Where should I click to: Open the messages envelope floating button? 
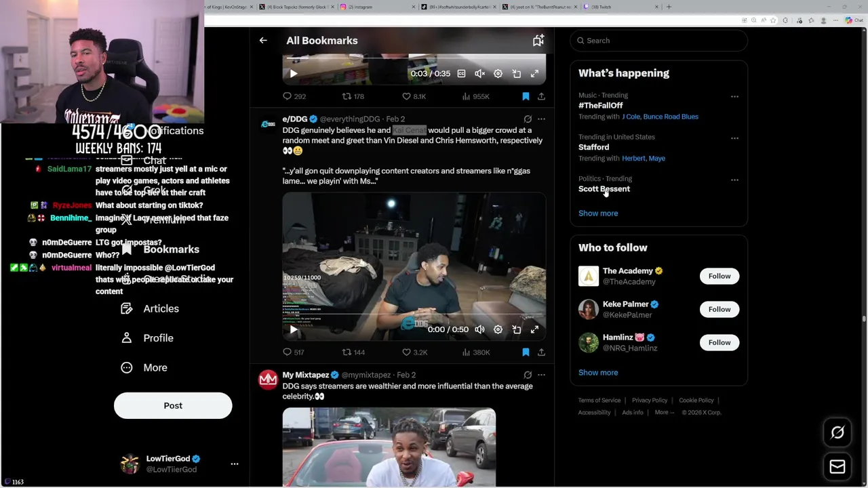coord(837,466)
